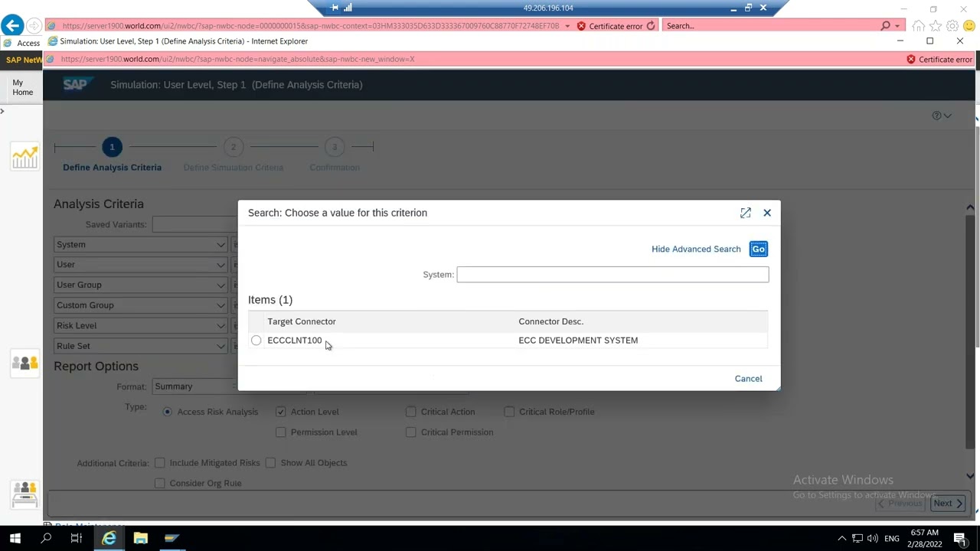The width and height of the screenshot is (980, 551).
Task: Enable Show All Objects checkbox
Action: [270, 463]
